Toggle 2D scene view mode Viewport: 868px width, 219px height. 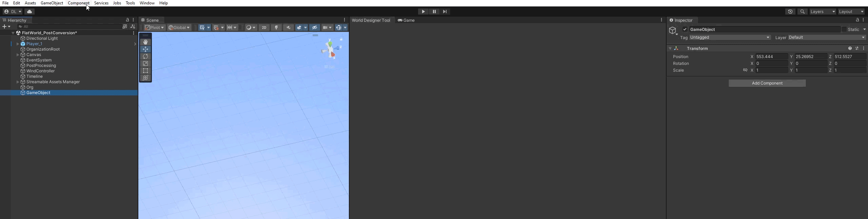(x=264, y=28)
